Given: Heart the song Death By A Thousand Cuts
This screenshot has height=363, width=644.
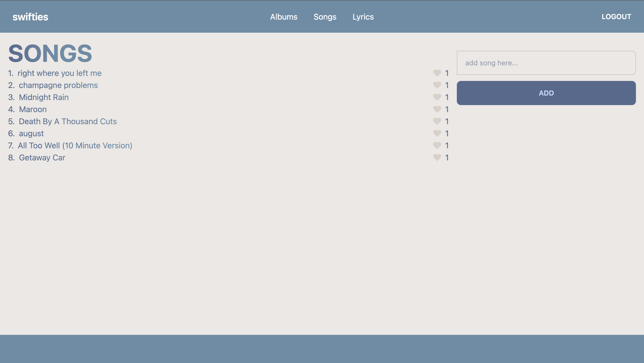Looking at the screenshot, I should tap(437, 121).
